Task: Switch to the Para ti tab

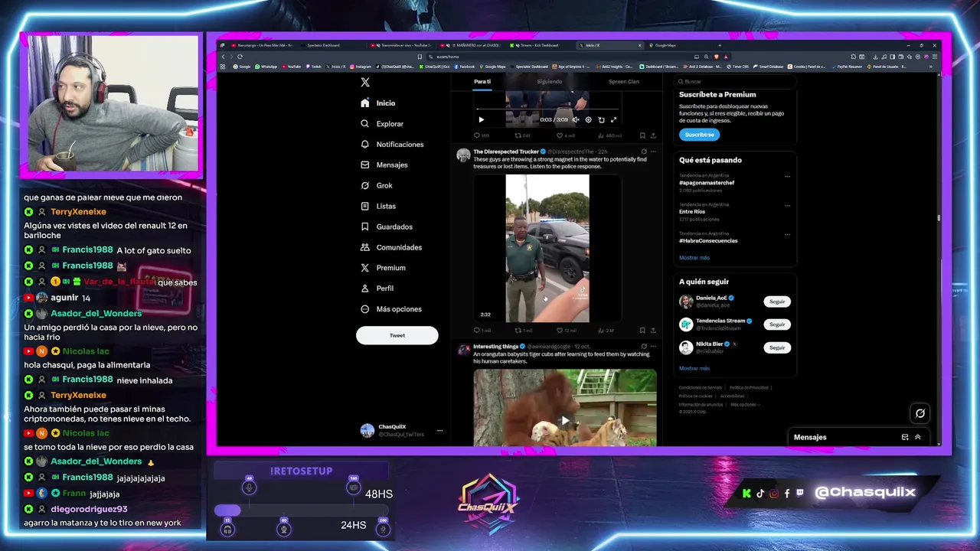Action: (482, 82)
